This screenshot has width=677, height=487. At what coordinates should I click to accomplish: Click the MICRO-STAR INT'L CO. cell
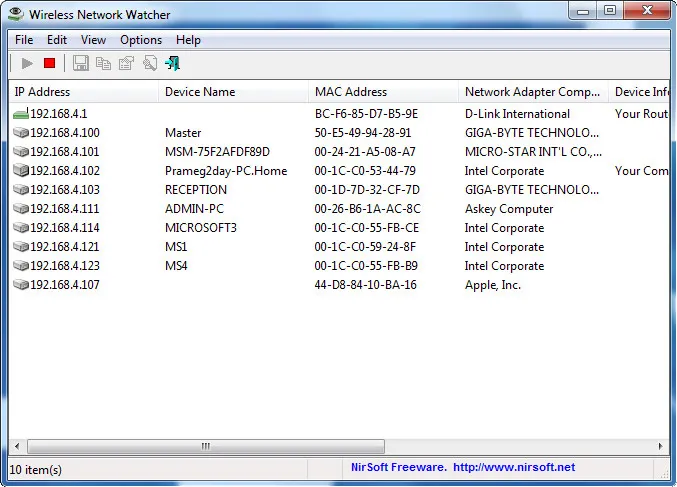coord(533,152)
